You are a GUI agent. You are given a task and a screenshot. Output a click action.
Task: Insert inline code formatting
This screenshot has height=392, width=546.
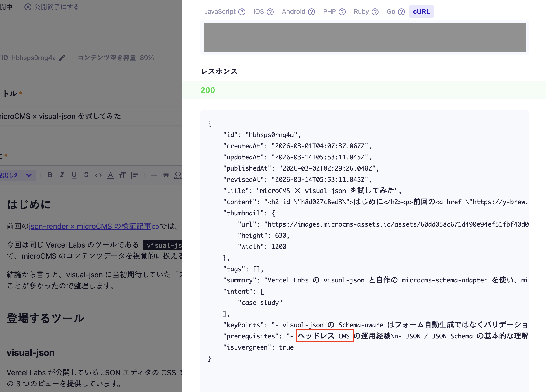point(98,175)
